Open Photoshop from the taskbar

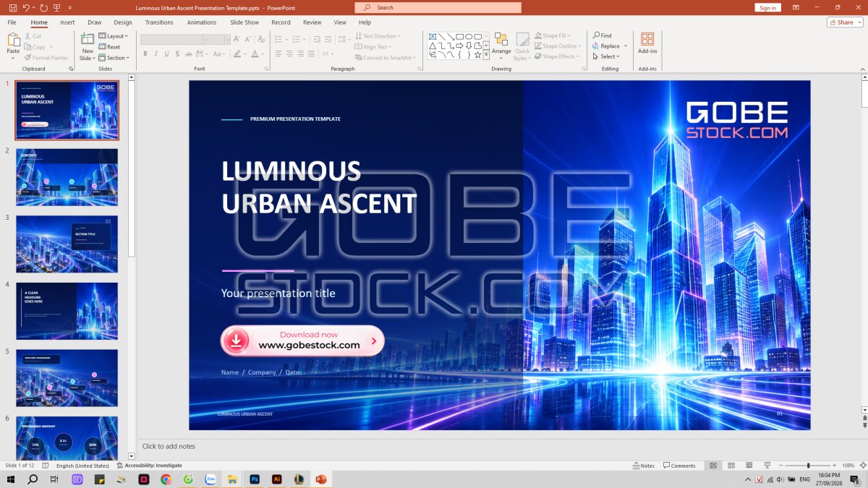point(255,479)
